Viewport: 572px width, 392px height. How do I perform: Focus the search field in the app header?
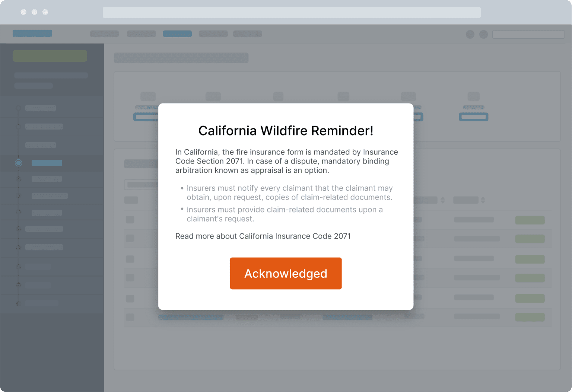(x=528, y=34)
